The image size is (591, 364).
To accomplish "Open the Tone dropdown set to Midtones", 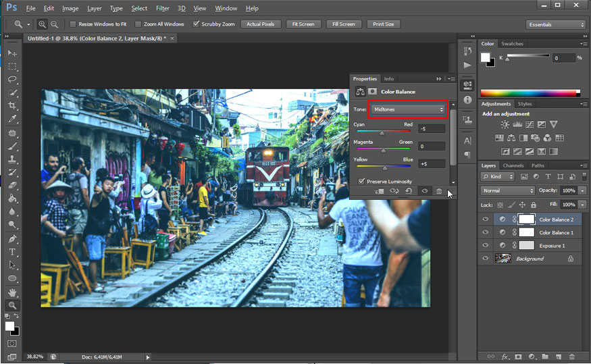I will 409,109.
